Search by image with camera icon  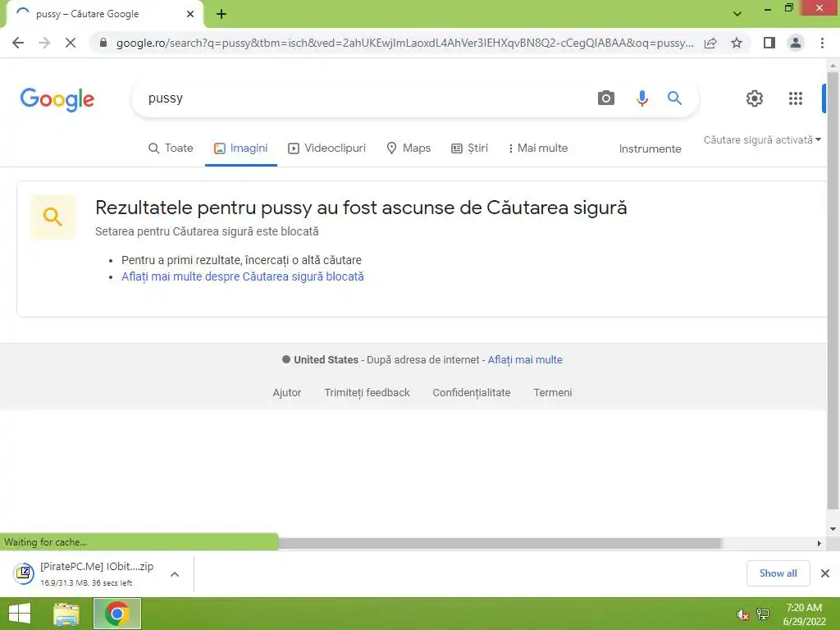pos(606,98)
